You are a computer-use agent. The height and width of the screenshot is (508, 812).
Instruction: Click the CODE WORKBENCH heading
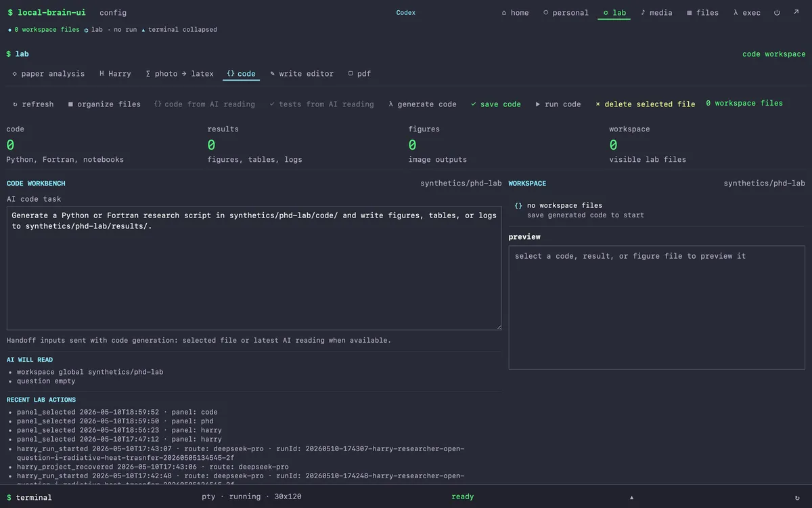point(36,184)
